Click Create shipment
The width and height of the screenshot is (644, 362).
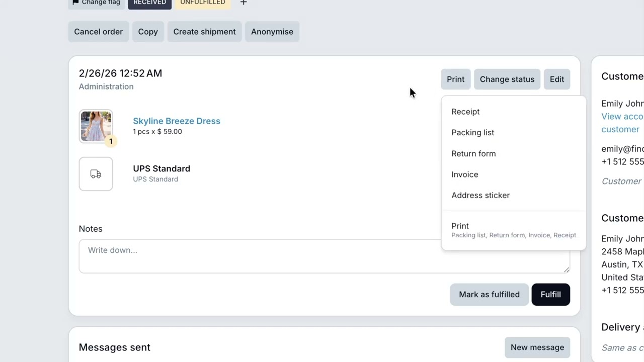tap(204, 32)
